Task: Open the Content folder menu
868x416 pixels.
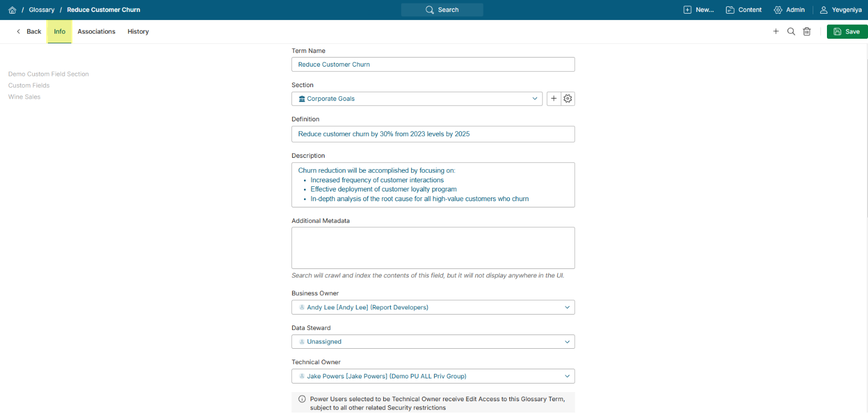Action: pos(744,10)
